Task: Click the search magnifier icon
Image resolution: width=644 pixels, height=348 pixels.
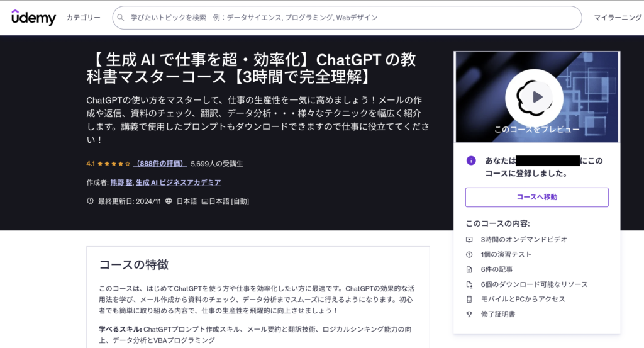Action: 121,18
